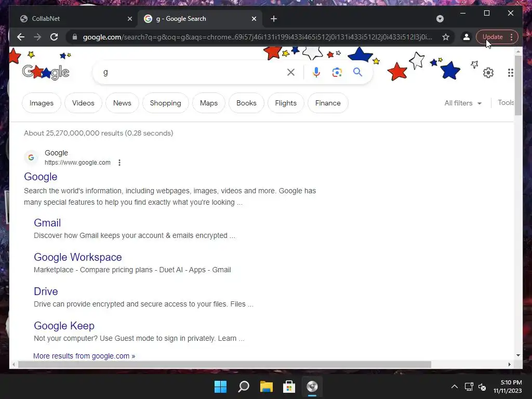Screen dimensions: 532x399
Task: Click the vertical scrollbar thumb
Action: pyautogui.click(x=518, y=86)
